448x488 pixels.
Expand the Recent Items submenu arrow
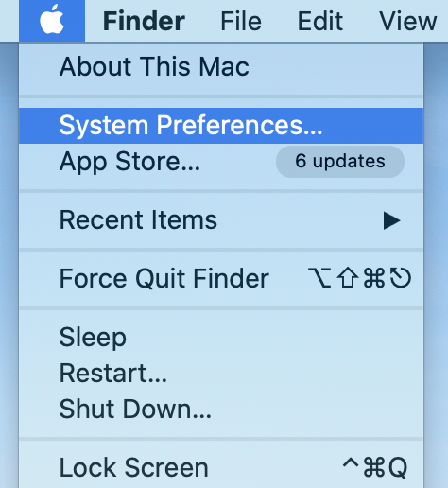click(391, 220)
